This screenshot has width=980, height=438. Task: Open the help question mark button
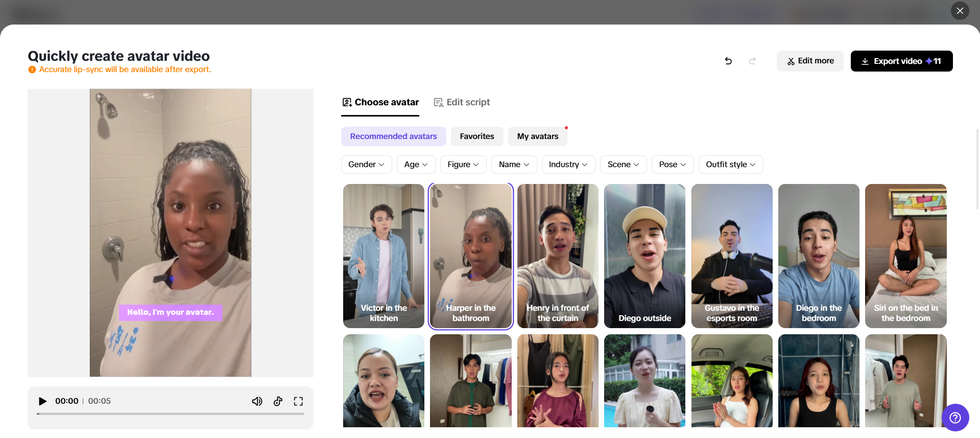[955, 418]
